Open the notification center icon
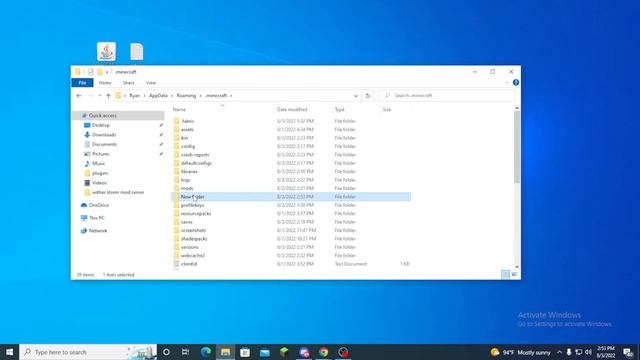This screenshot has height=360, width=640. click(x=628, y=352)
